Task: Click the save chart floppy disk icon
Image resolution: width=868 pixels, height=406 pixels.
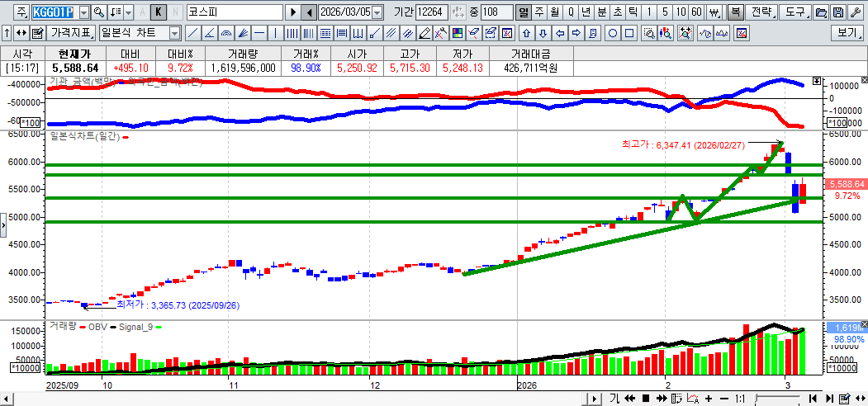Action: click(838, 12)
